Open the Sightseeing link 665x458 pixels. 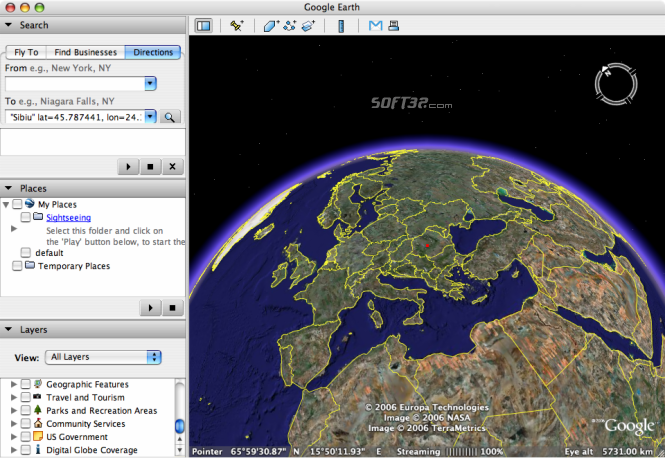tap(68, 218)
